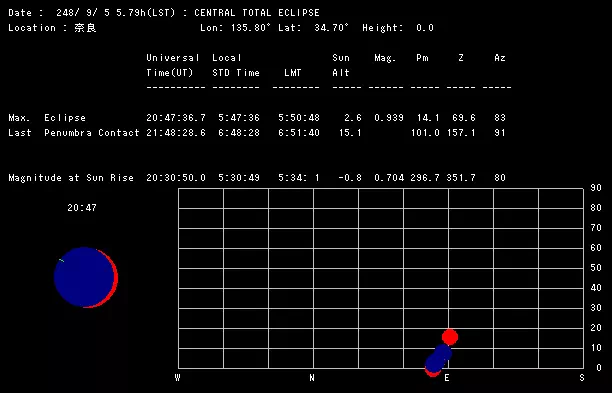Click the S direction label
612x393 pixels.
[582, 378]
